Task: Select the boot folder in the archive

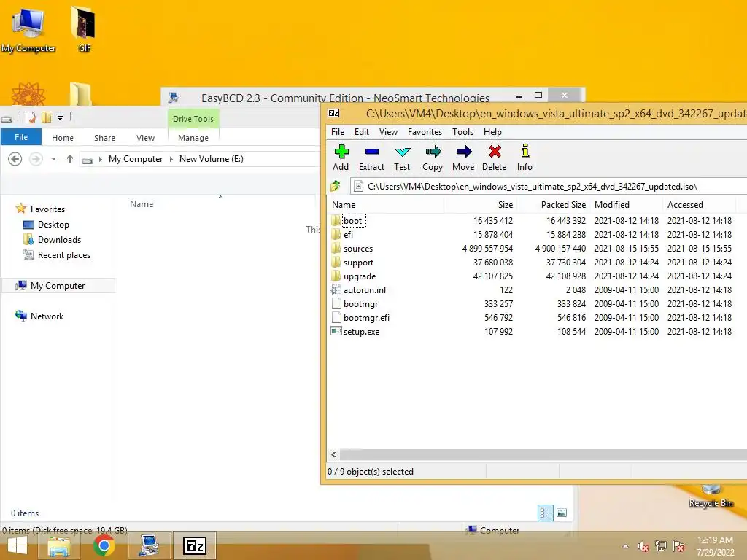Action: pyautogui.click(x=352, y=220)
